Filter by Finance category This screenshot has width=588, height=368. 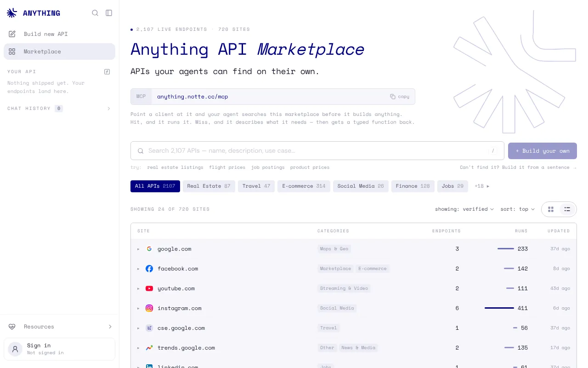click(x=413, y=186)
